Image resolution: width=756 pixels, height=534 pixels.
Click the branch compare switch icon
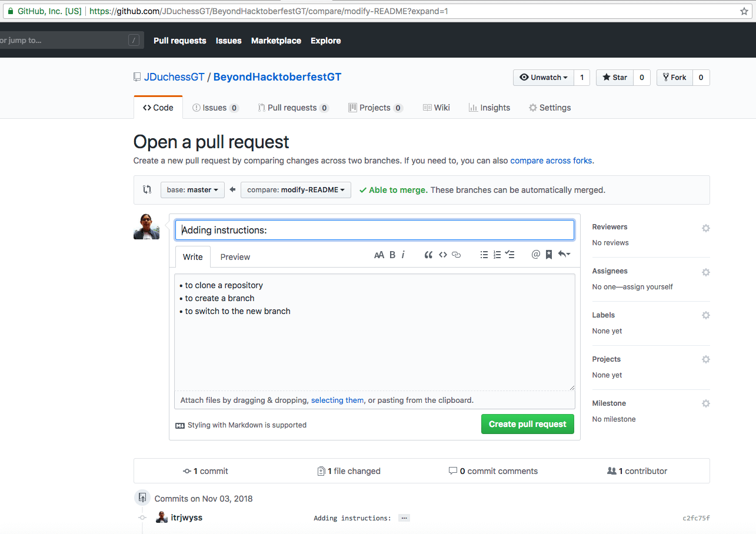pyautogui.click(x=147, y=189)
